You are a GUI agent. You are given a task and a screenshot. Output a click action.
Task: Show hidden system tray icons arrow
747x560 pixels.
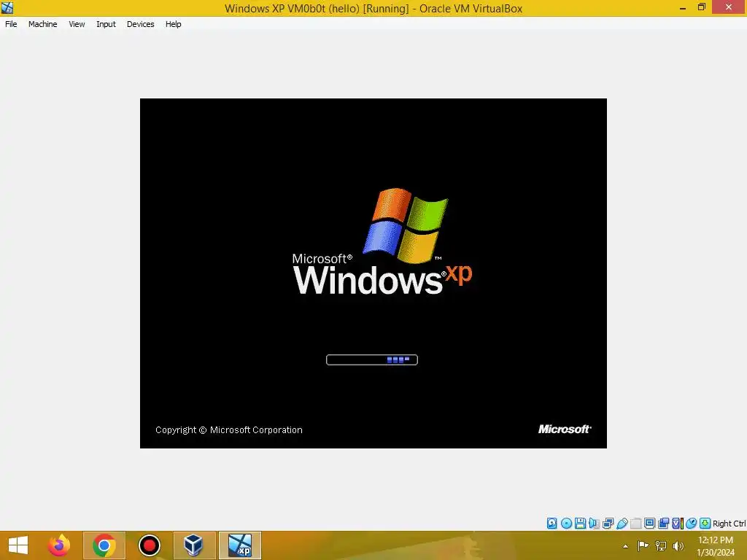pos(625,546)
